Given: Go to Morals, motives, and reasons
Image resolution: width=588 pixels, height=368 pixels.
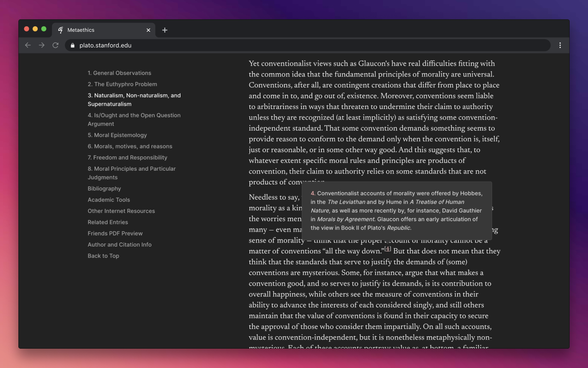Looking at the screenshot, I should click(x=130, y=146).
